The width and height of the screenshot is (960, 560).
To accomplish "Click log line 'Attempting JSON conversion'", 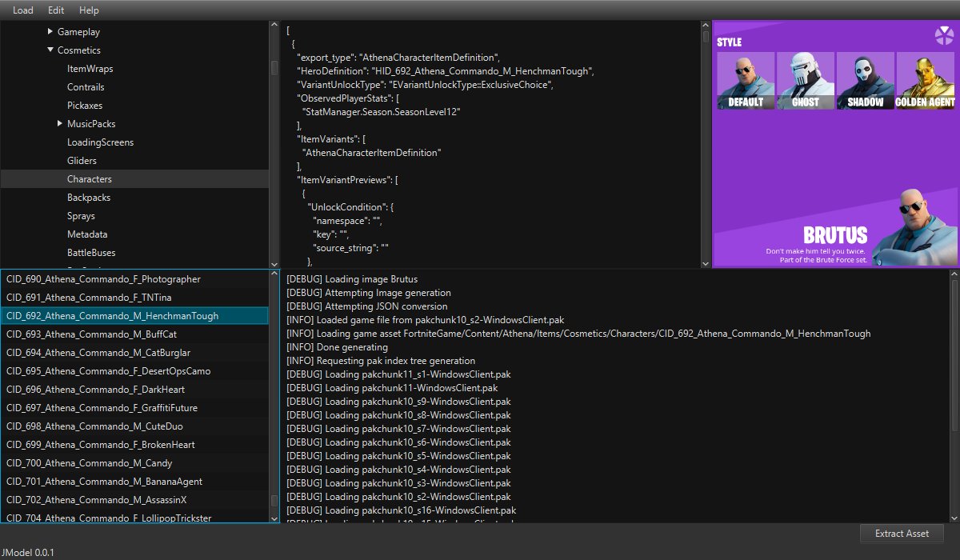I will click(366, 306).
